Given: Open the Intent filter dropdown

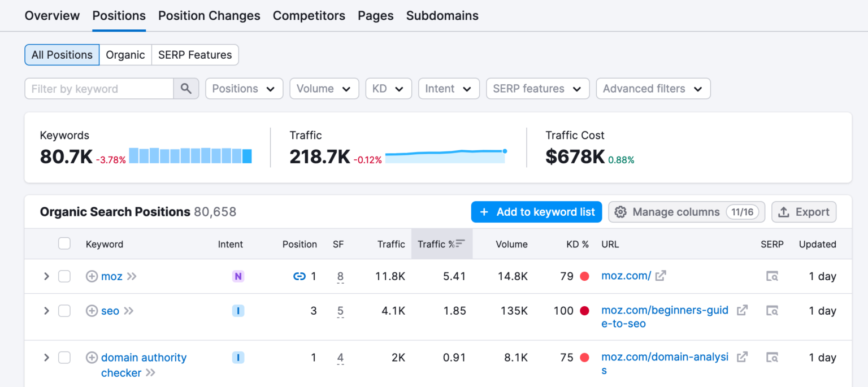Looking at the screenshot, I should 449,89.
